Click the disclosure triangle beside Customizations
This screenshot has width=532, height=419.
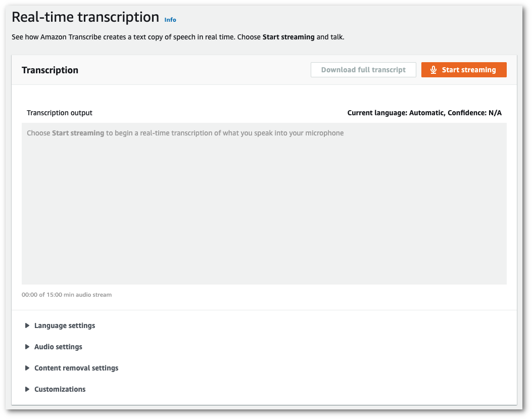27,389
